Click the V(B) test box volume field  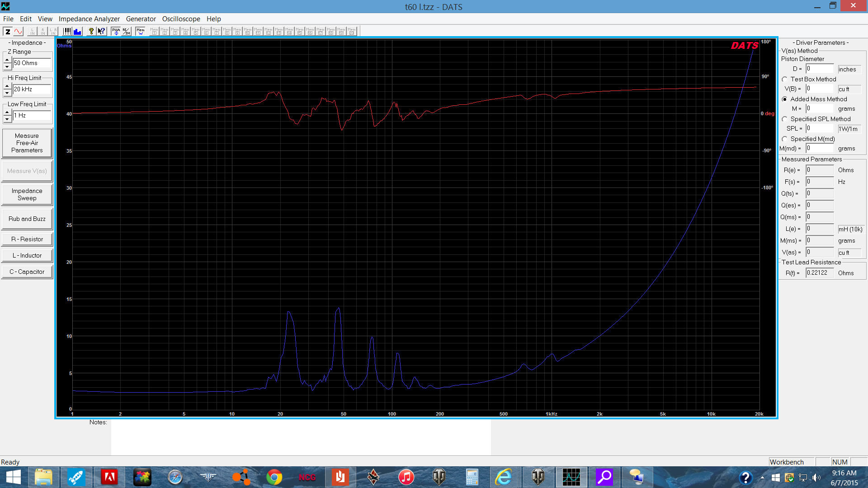click(x=820, y=89)
